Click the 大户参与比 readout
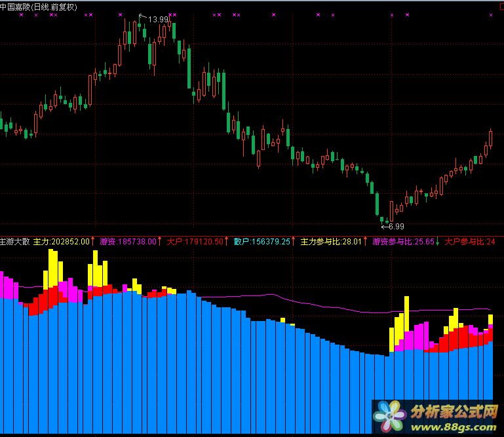The height and width of the screenshot is (437, 504). 470,242
